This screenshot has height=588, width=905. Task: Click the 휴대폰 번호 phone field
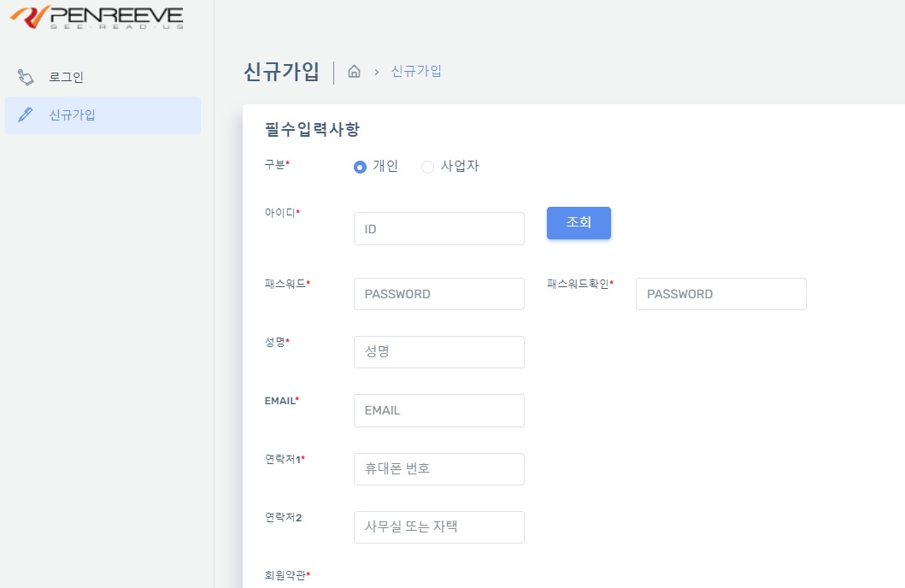coord(438,468)
